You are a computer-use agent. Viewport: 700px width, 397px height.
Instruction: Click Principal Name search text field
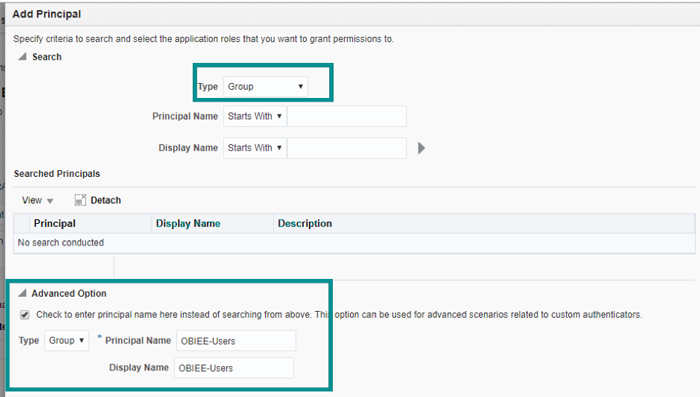[x=347, y=116]
